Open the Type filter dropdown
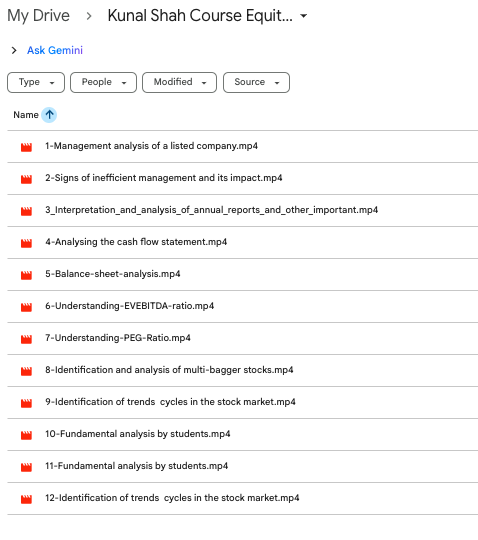The image size is (478, 540). click(36, 82)
